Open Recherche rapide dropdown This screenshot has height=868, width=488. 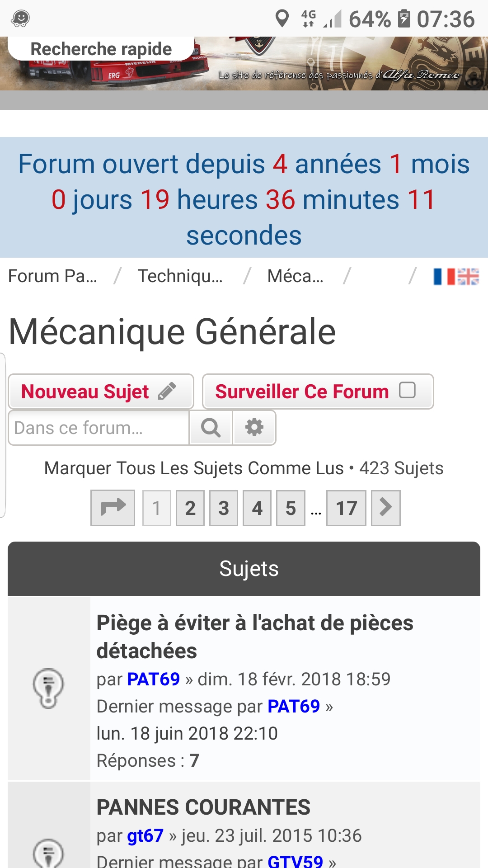pyautogui.click(x=101, y=49)
